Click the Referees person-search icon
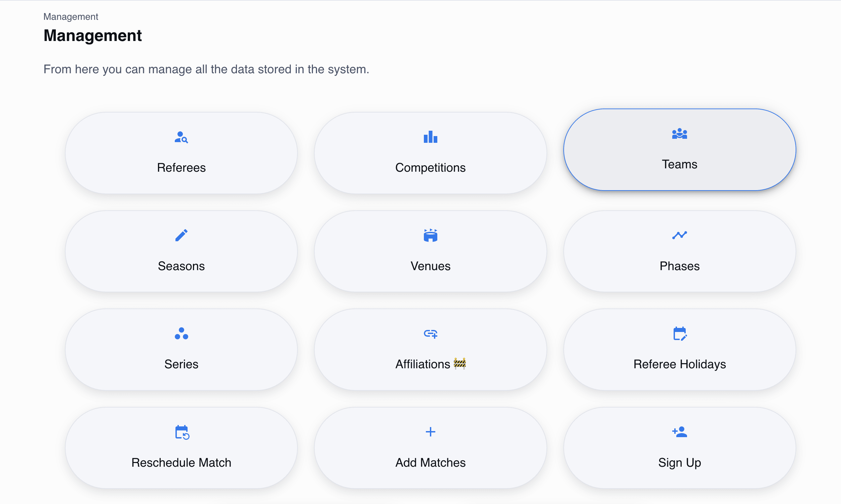Screen dimensions: 841x504 click(181, 137)
